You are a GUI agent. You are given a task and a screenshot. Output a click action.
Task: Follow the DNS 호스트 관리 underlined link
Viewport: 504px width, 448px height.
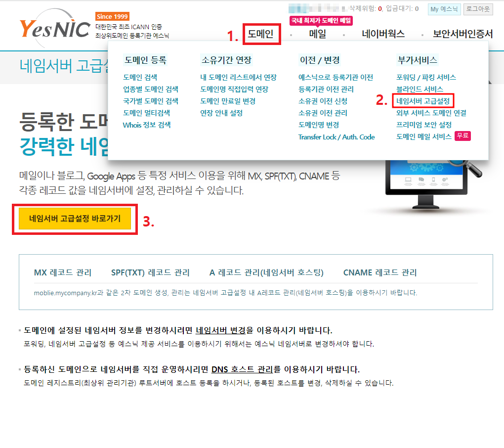pyautogui.click(x=242, y=369)
